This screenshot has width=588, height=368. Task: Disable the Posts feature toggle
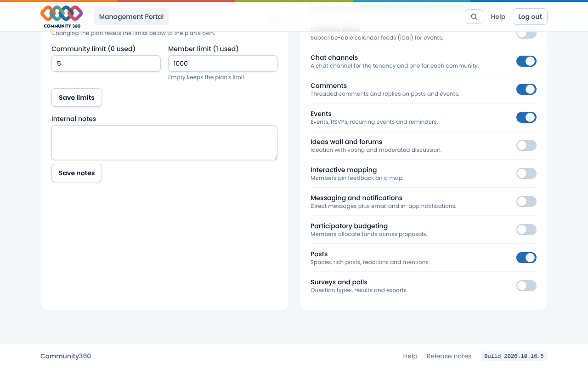[x=526, y=258]
